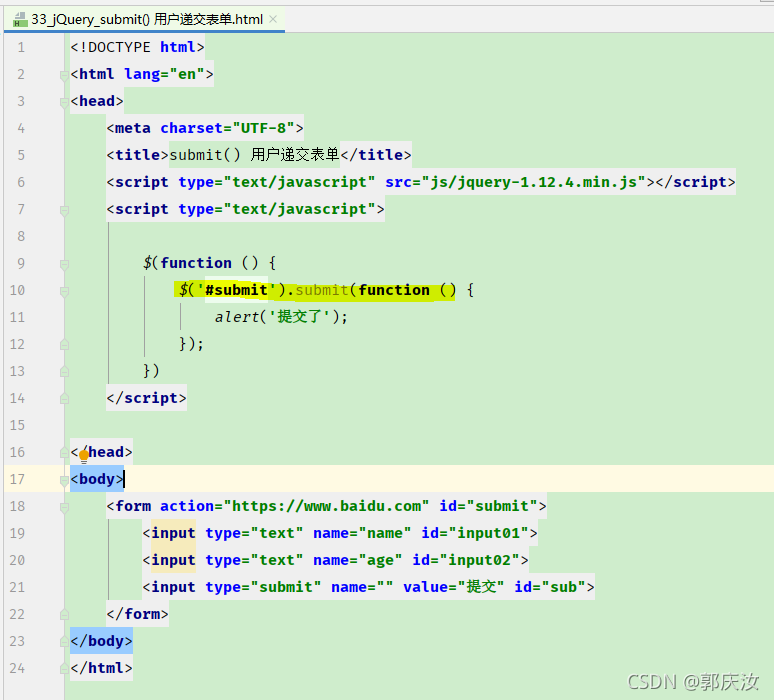Collapse the html tag fold on line 2

[64, 76]
